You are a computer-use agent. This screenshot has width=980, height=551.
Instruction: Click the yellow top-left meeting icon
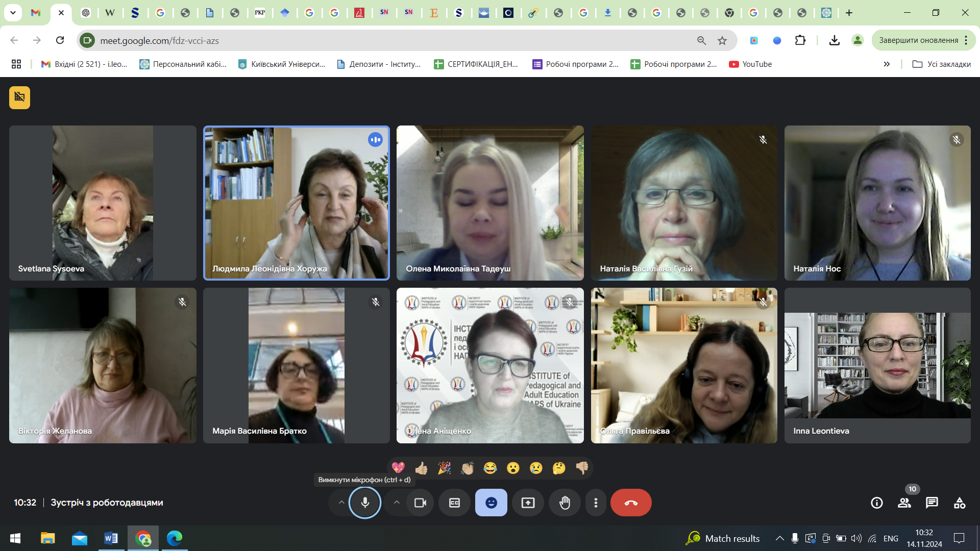19,97
